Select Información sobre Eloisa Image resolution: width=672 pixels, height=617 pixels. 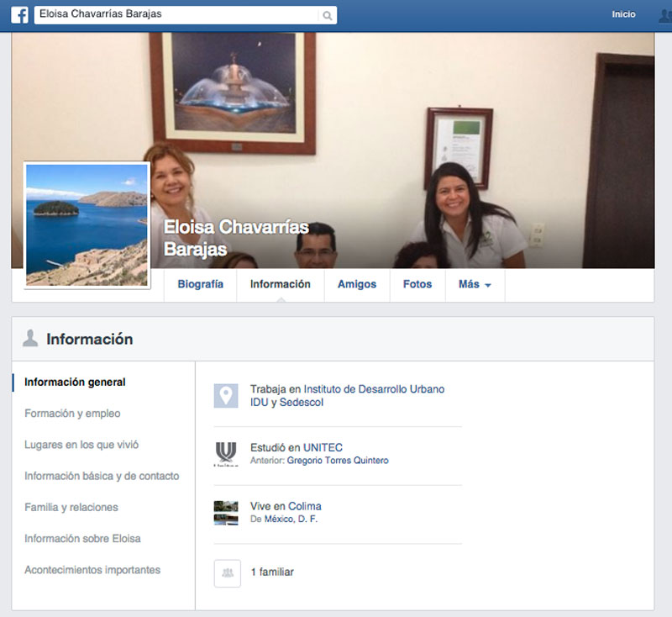point(82,539)
